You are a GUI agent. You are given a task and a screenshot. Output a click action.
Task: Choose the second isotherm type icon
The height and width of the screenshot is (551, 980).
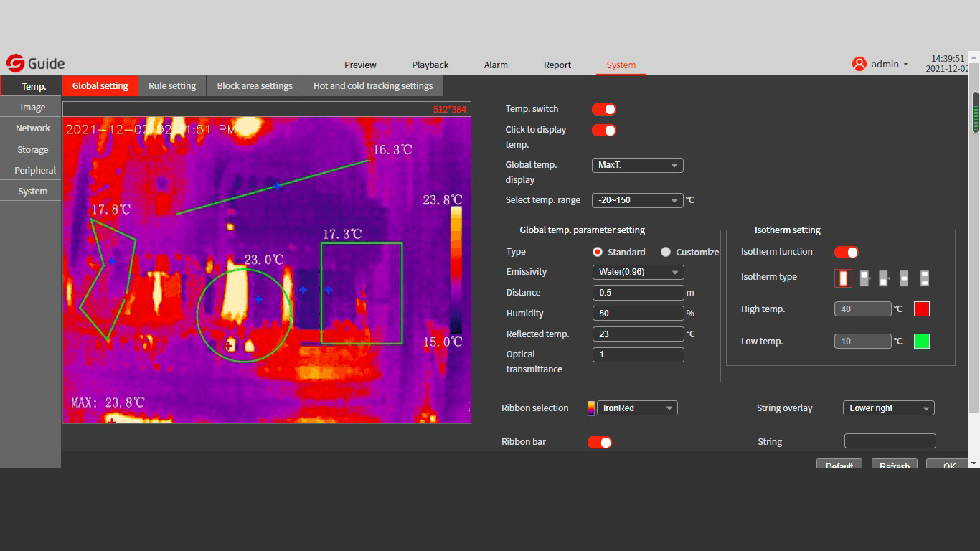point(864,278)
